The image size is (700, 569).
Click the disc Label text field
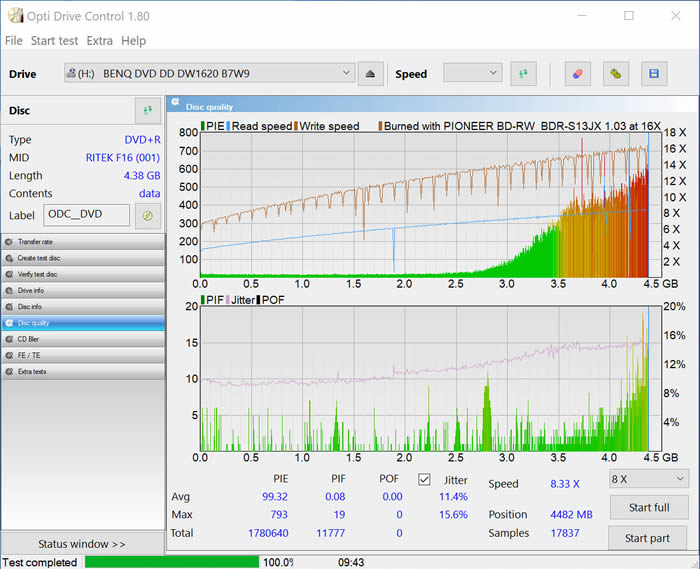[x=86, y=215]
